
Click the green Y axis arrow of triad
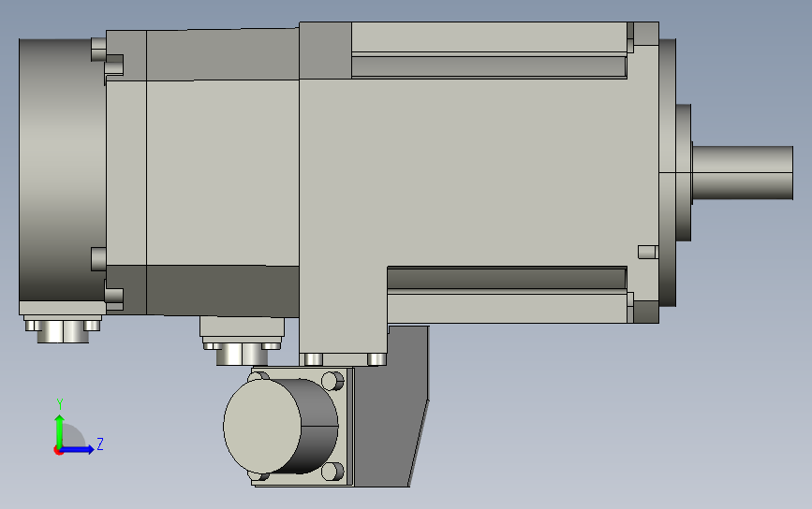click(59, 429)
